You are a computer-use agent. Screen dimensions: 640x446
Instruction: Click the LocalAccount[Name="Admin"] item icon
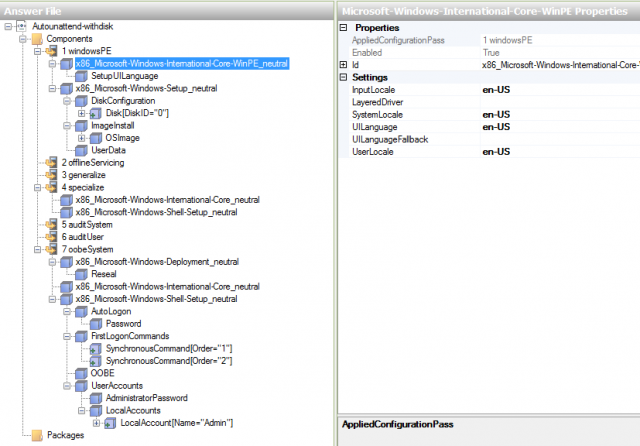click(110, 423)
